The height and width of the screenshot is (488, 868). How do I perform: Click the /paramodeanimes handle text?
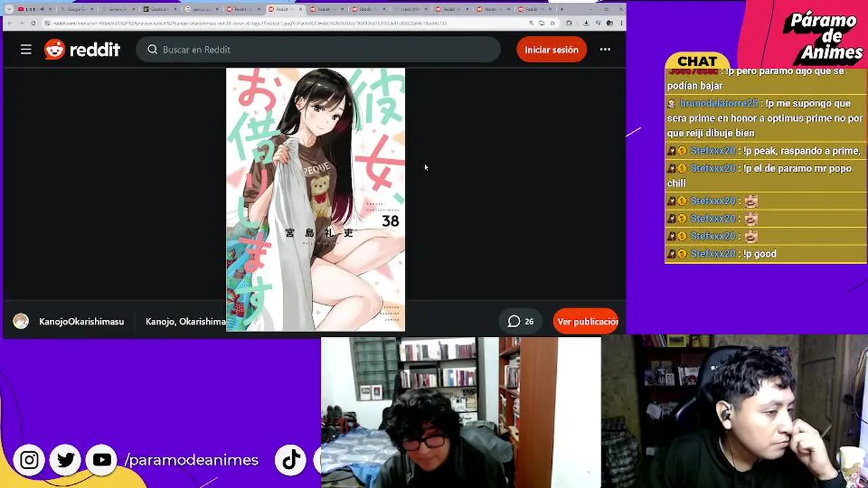click(191, 460)
